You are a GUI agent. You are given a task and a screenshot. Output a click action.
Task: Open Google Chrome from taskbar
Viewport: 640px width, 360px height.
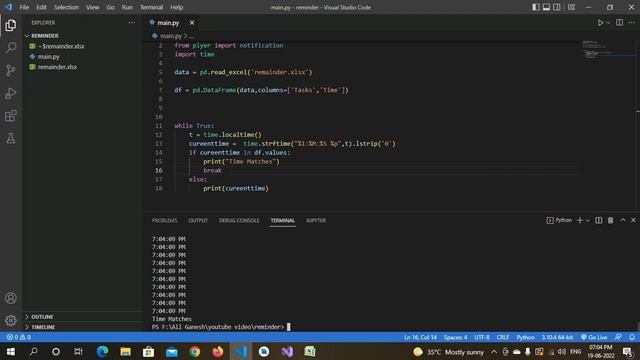(195, 351)
